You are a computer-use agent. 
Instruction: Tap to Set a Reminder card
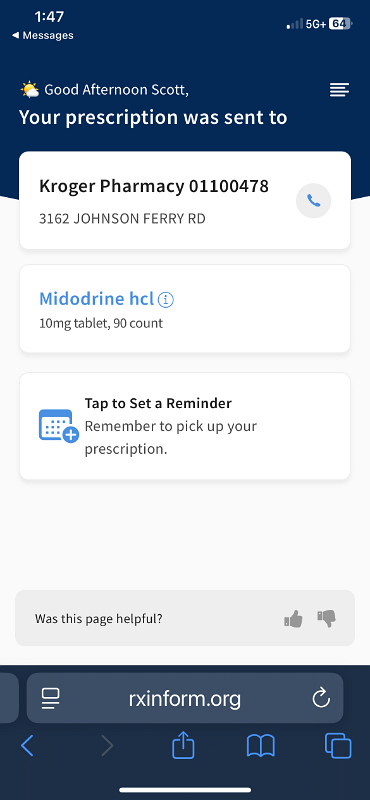click(x=185, y=427)
